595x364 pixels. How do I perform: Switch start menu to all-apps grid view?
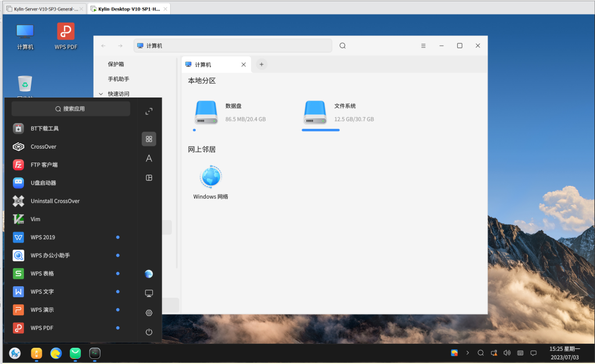pos(149,139)
